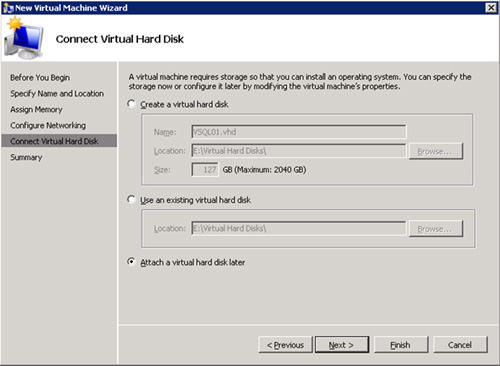
Task: Click the wizard icon in the title bar
Action: click(x=8, y=8)
